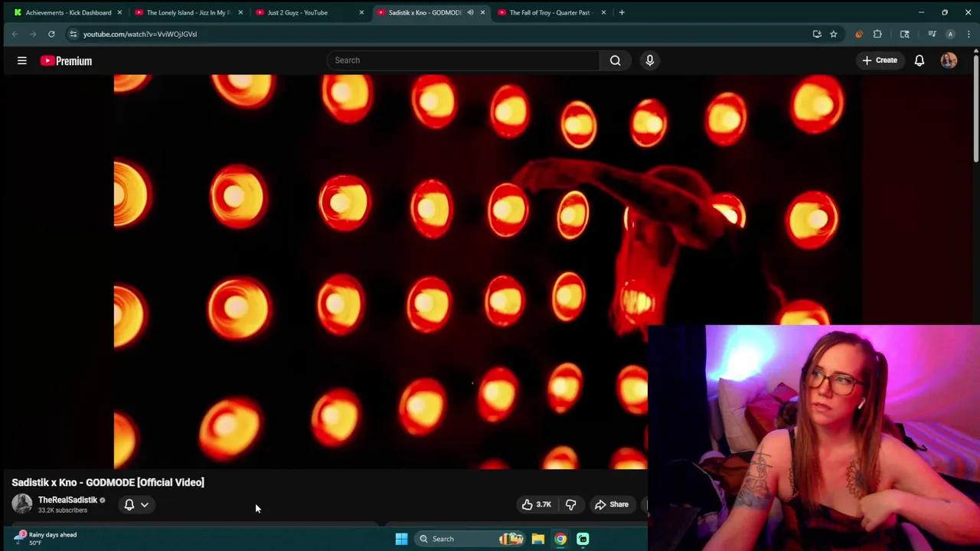Click the Create button
Viewport: 980px width, 551px height.
pos(879,60)
